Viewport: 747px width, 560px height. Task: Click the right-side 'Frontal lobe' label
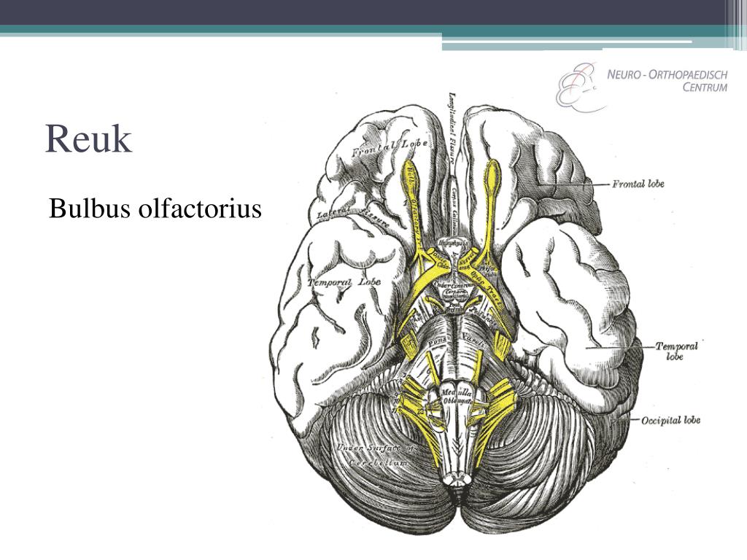pos(638,183)
